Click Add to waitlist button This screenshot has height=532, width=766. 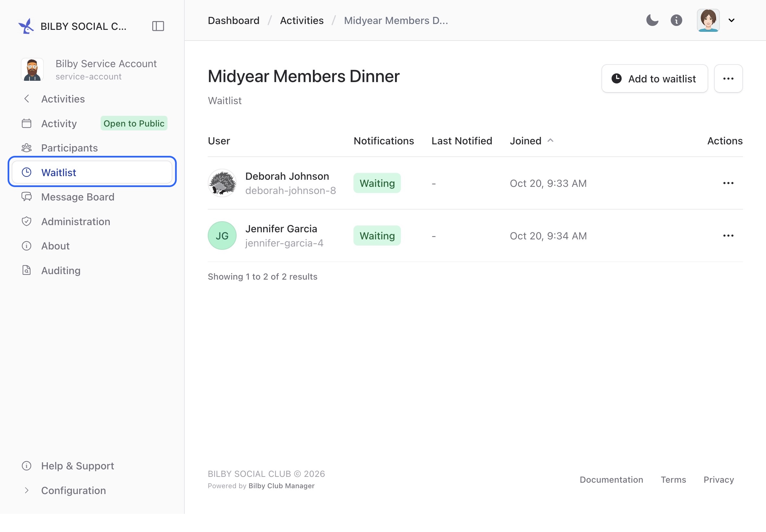point(654,79)
